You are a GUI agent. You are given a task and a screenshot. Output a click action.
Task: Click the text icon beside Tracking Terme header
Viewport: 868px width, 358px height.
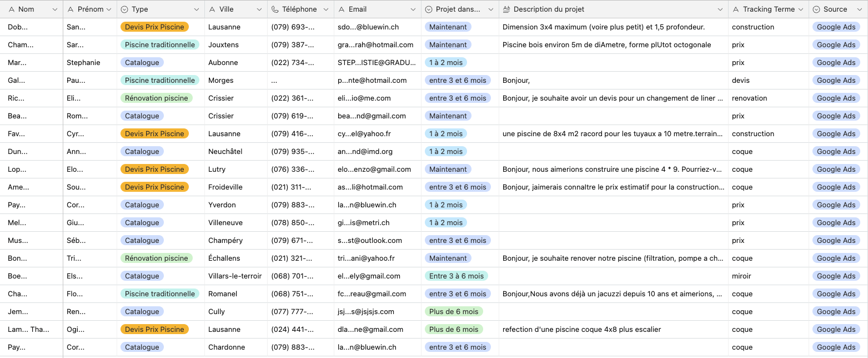point(736,9)
